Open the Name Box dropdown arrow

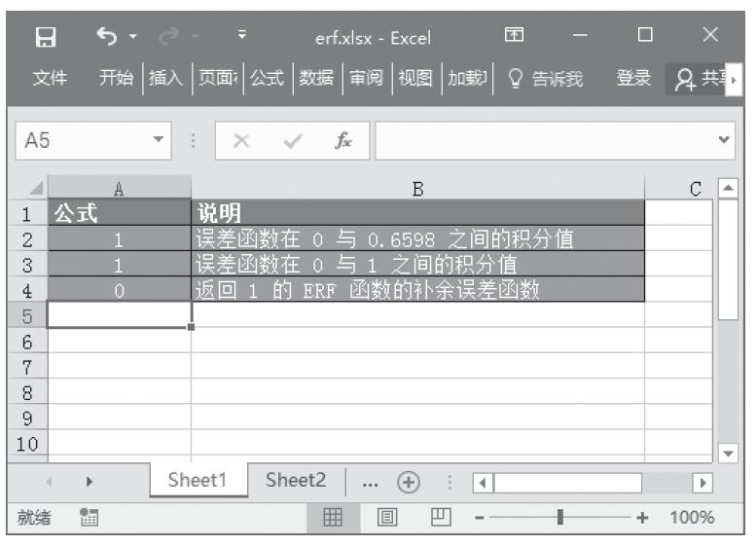[160, 141]
